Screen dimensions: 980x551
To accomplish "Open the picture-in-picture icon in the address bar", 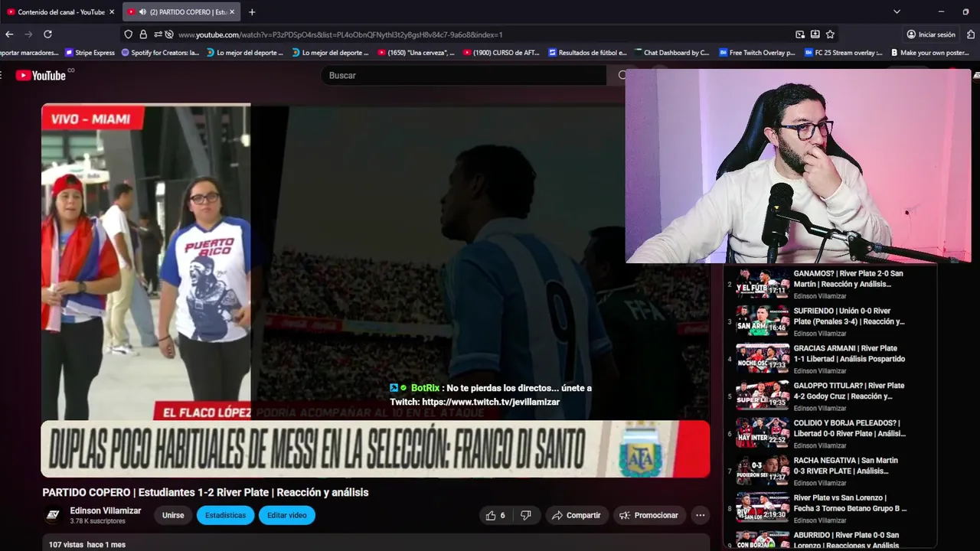I will pos(800,34).
